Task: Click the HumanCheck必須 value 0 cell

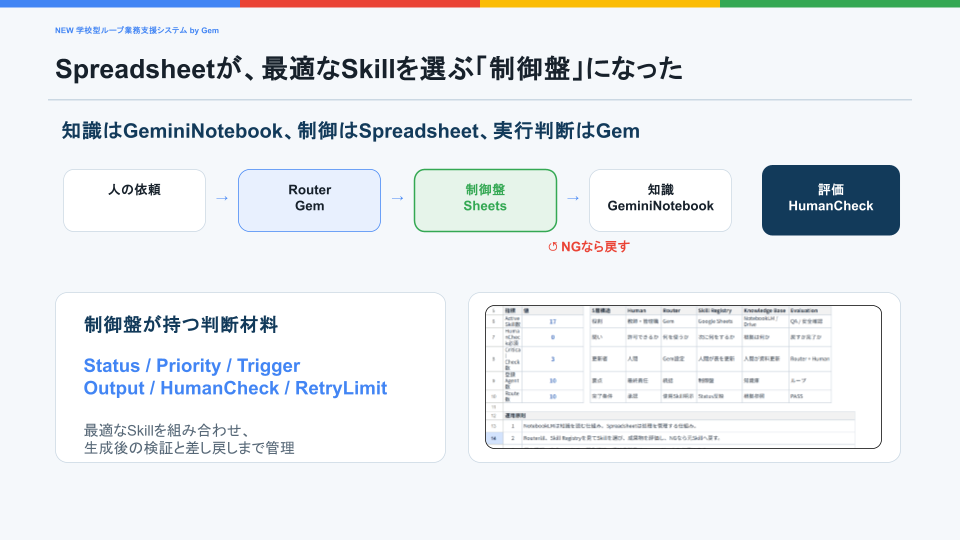Action: click(552, 337)
